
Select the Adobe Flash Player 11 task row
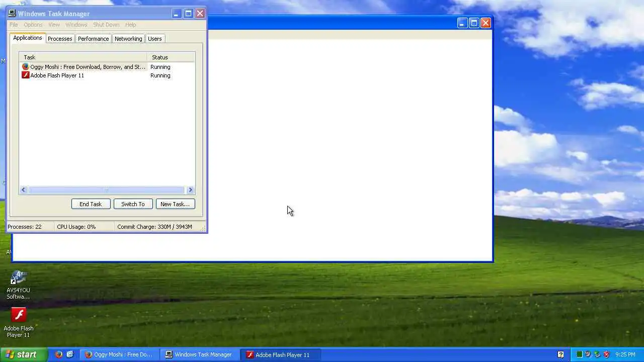coord(107,75)
